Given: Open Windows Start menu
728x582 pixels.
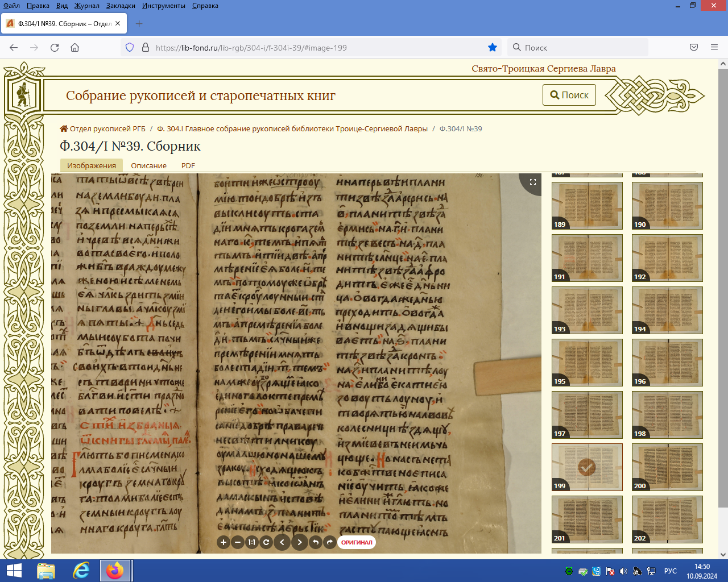Looking at the screenshot, I should coord(14,571).
